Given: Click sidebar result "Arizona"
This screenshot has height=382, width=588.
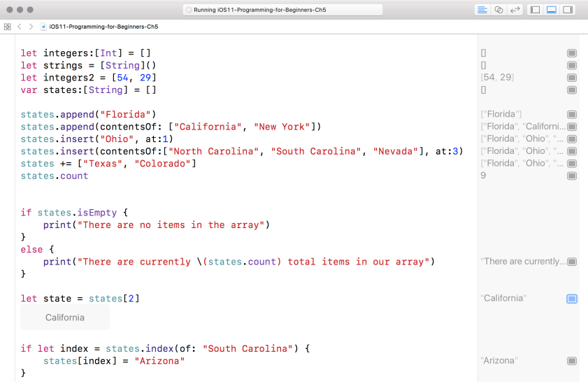Looking at the screenshot, I should [x=499, y=360].
